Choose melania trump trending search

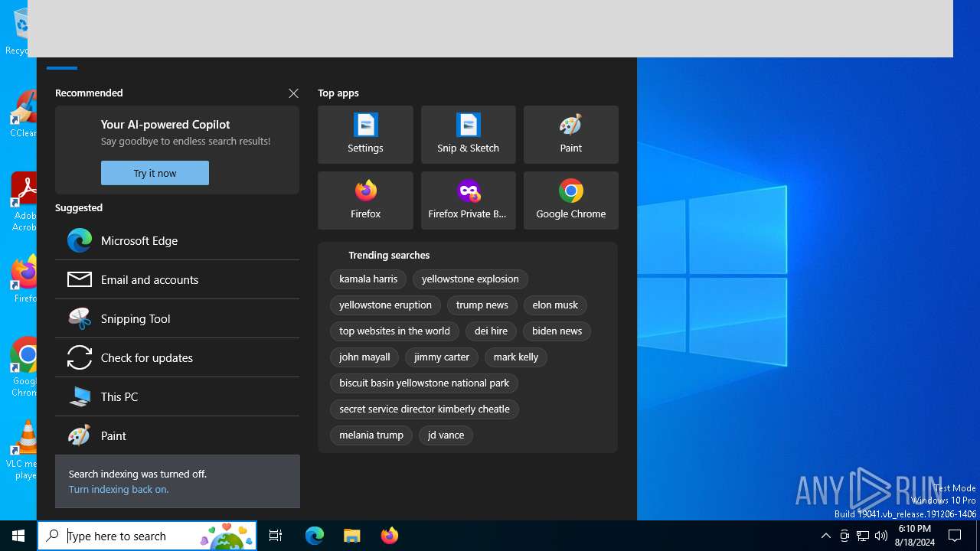click(x=371, y=435)
